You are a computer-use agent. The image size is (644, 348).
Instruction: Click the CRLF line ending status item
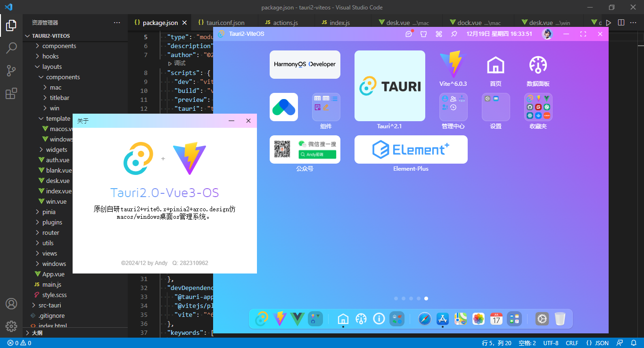point(572,343)
